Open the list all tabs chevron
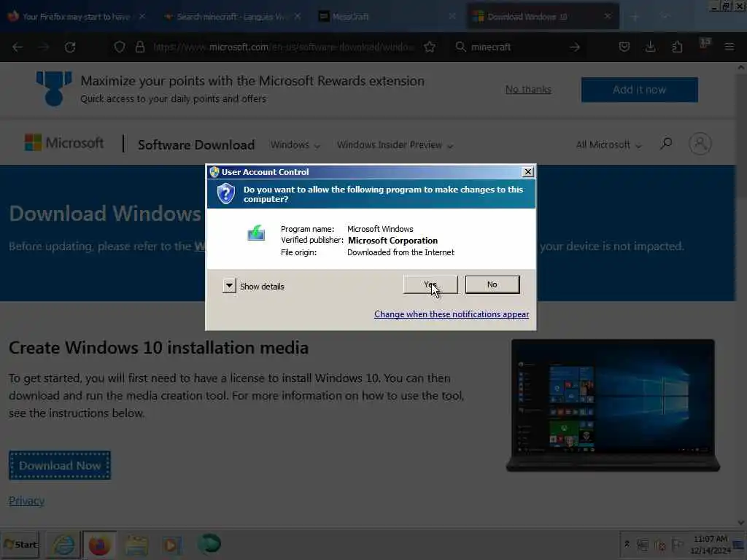 665,17
